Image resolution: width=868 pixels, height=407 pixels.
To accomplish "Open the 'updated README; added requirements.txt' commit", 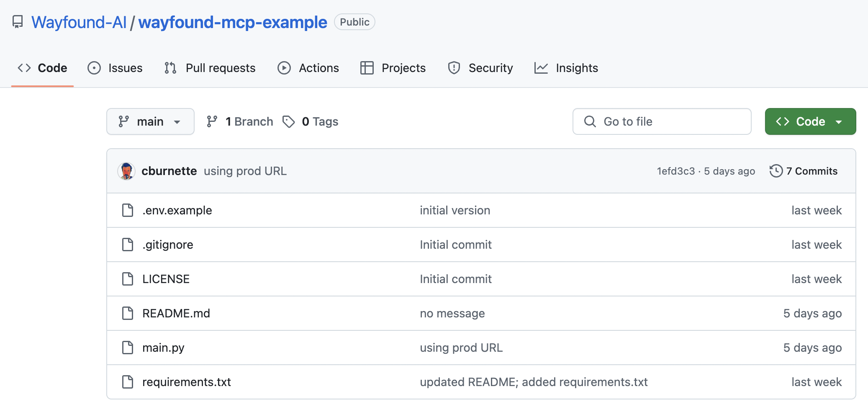I will 534,382.
